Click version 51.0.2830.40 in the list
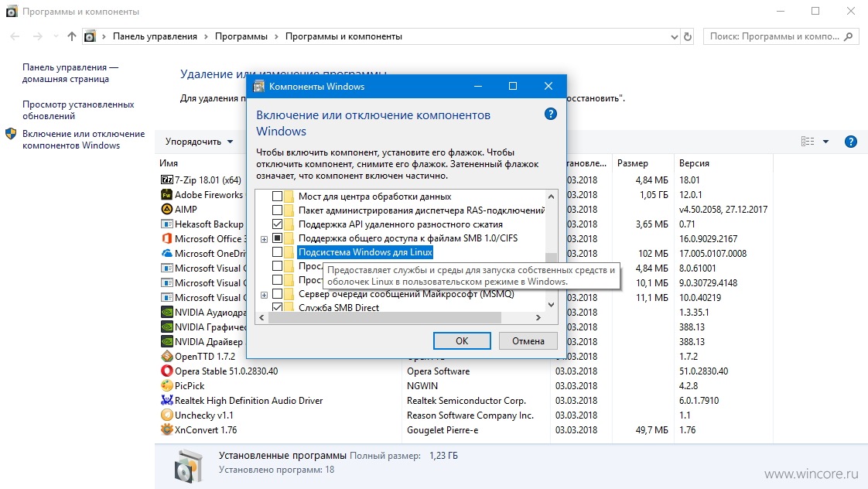The width and height of the screenshot is (868, 489). coord(703,371)
